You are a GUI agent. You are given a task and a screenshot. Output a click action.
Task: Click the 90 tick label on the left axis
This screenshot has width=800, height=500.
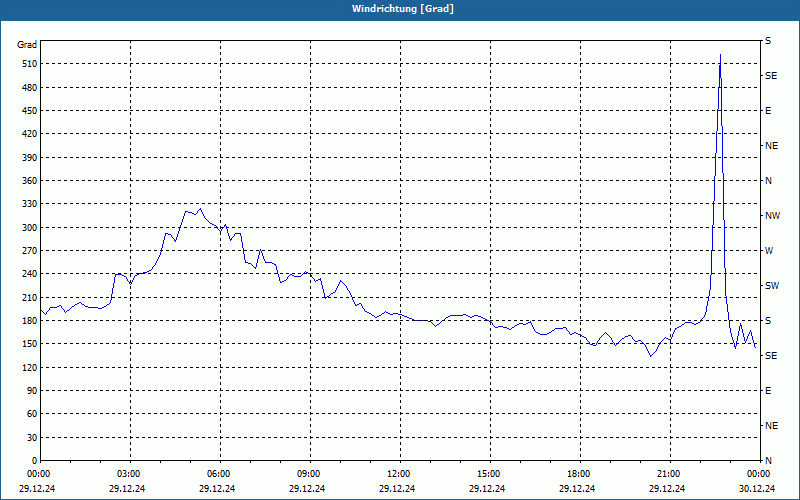(x=32, y=391)
